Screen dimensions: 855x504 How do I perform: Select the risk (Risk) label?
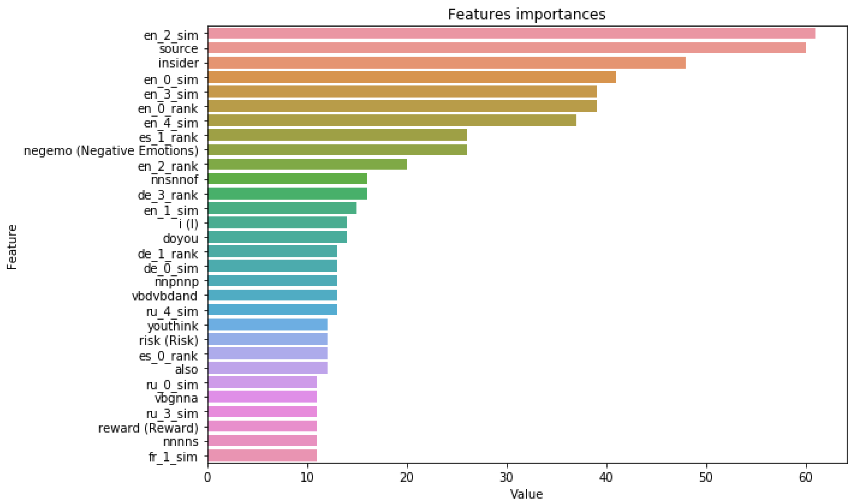pyautogui.click(x=169, y=340)
